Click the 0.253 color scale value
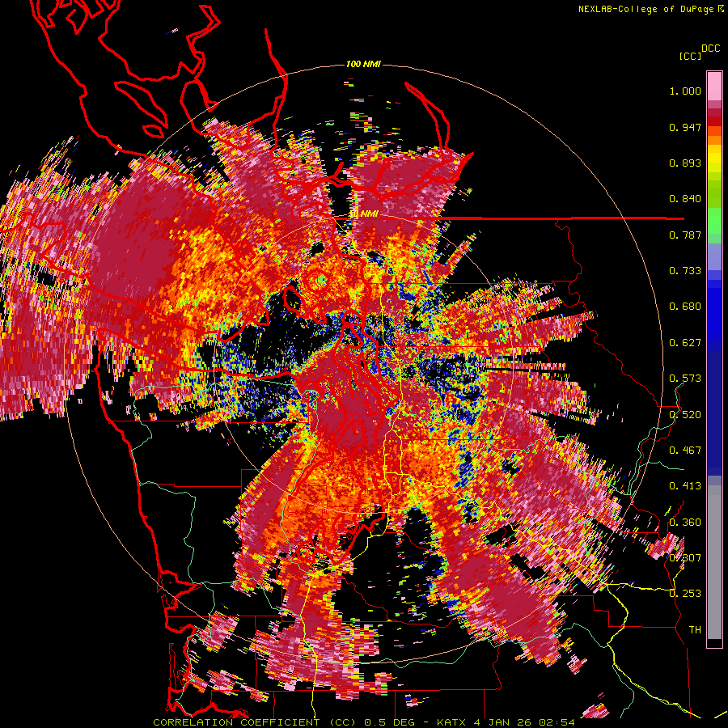This screenshot has height=728, width=728. click(x=685, y=594)
